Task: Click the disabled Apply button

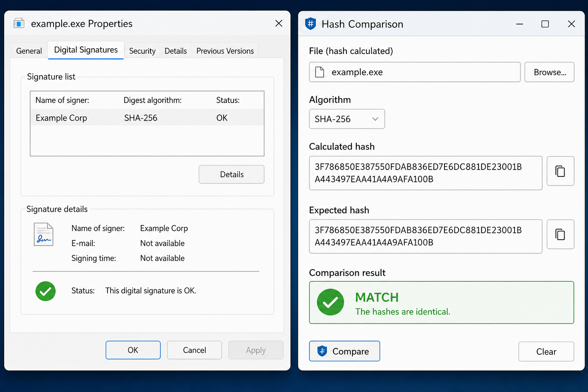Action: (x=256, y=350)
